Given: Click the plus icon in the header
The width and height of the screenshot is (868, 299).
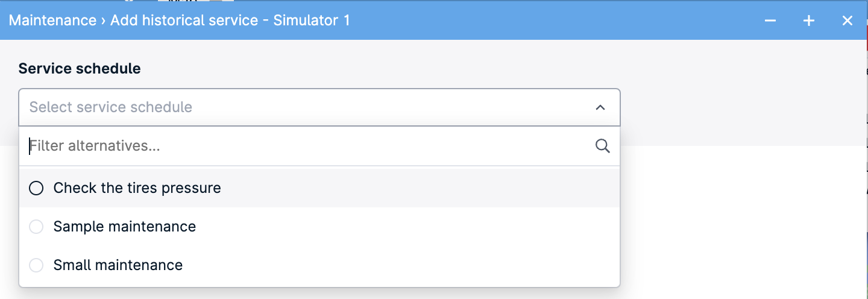Looking at the screenshot, I should point(808,20).
